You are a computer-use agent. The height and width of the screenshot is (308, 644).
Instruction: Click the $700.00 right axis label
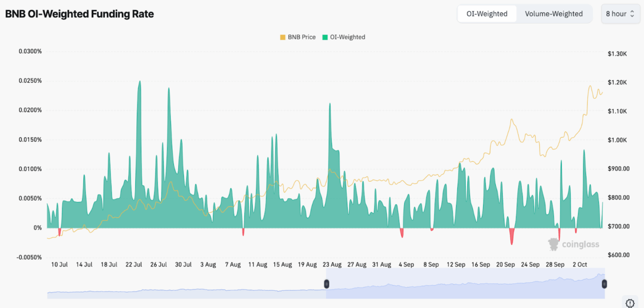point(618,226)
